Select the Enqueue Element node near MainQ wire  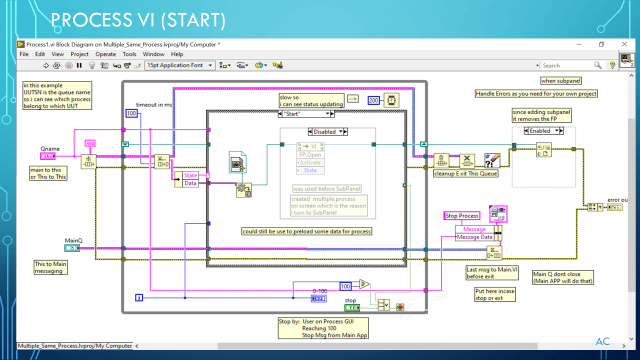coord(494,253)
